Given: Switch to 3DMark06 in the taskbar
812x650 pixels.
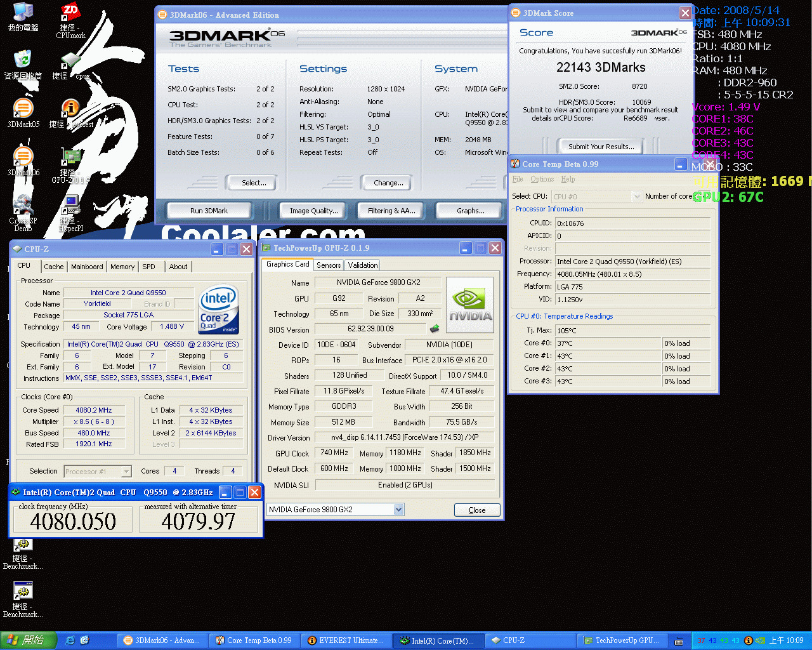Looking at the screenshot, I should pyautogui.click(x=162, y=640).
